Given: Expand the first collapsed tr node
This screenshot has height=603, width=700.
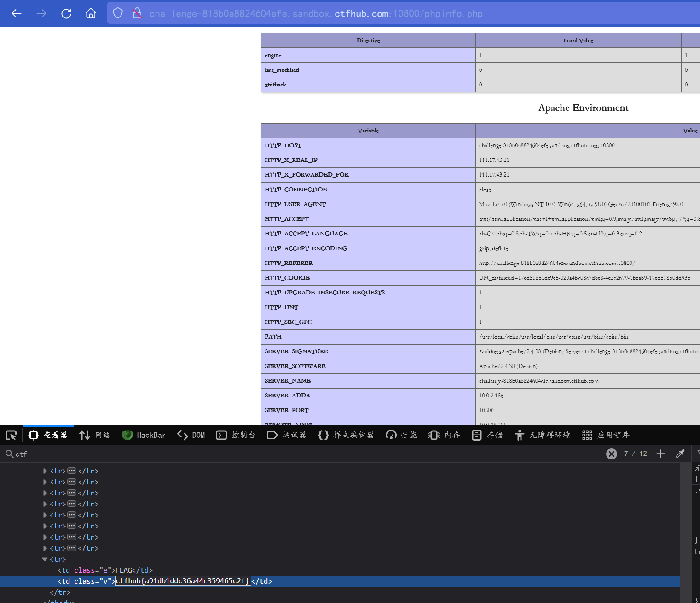Looking at the screenshot, I should click(45, 471).
